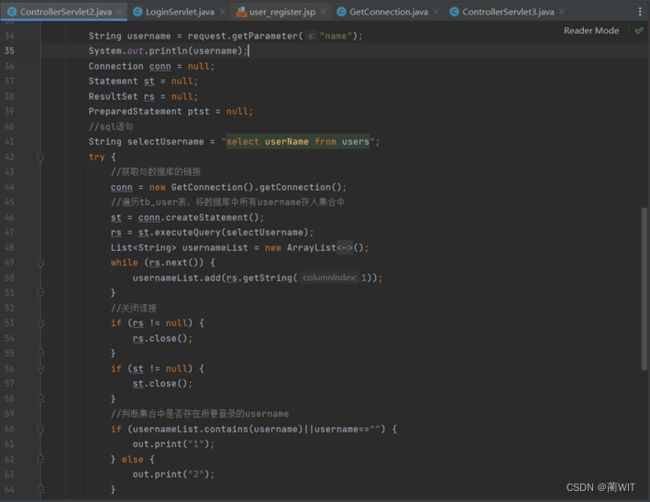Click the Java class icon on LoginServlet.java tab
650x502 pixels.
[x=138, y=12]
